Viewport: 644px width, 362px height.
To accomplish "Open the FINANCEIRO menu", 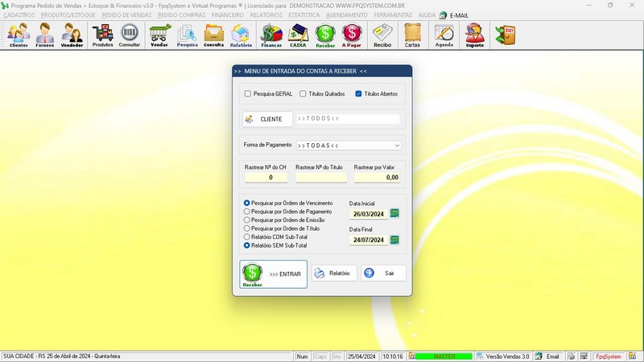I will 228,15.
